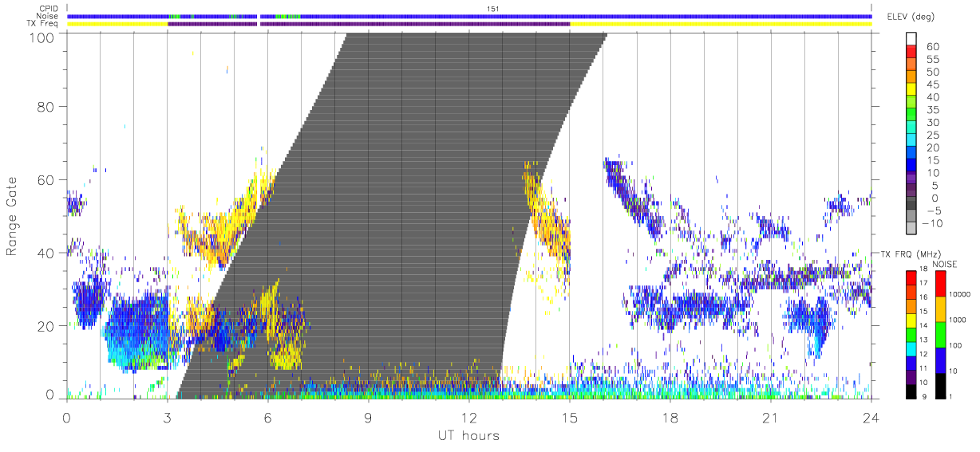Viewport: 980px width, 452px height.
Task: Pick yellow TX FRQ swatch between 14 and 15
Action: 911,320
